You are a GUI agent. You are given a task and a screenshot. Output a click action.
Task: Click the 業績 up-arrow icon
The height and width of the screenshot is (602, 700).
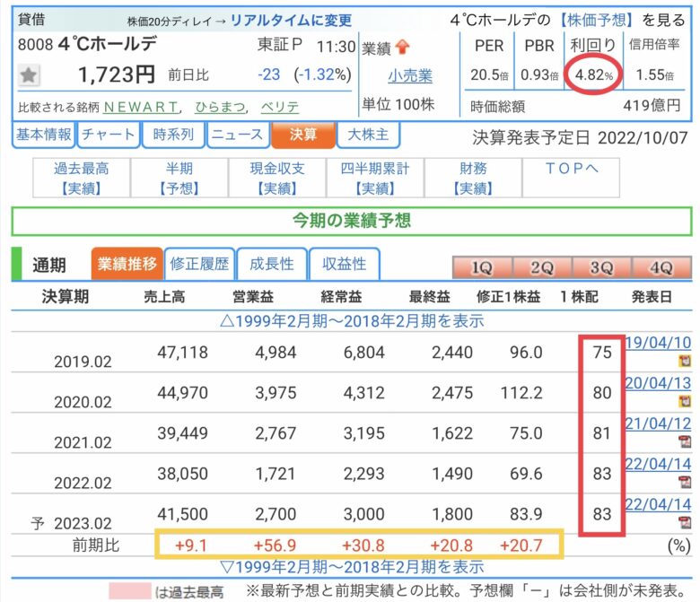click(x=403, y=48)
